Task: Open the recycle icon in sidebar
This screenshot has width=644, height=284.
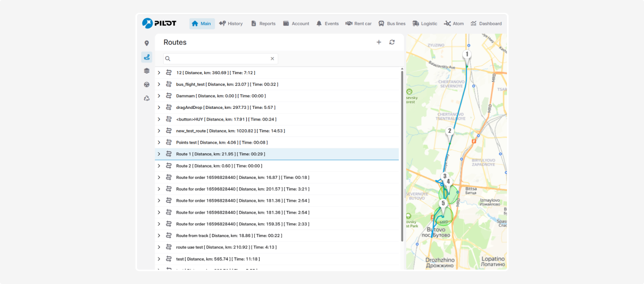Action: 147,98
